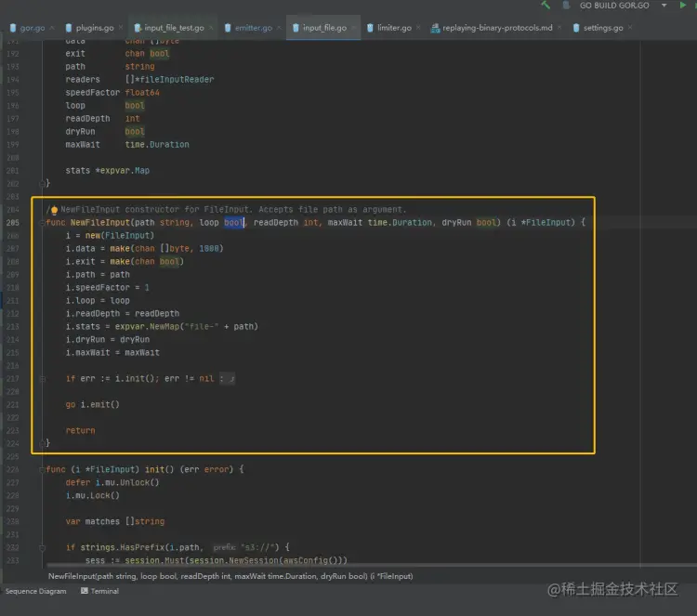Click 'stats *expvar.Map' field line
The image size is (697, 616).
pyautogui.click(x=107, y=171)
